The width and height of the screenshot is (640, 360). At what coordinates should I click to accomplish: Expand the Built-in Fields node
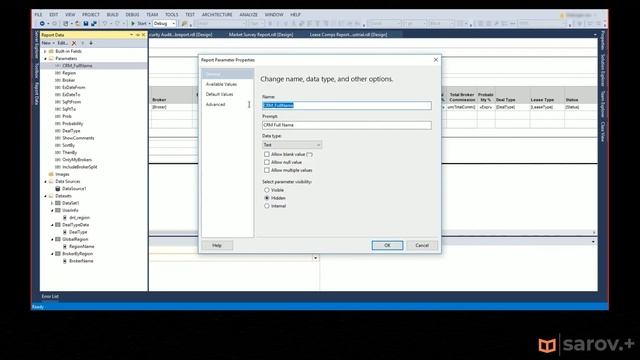(45, 51)
